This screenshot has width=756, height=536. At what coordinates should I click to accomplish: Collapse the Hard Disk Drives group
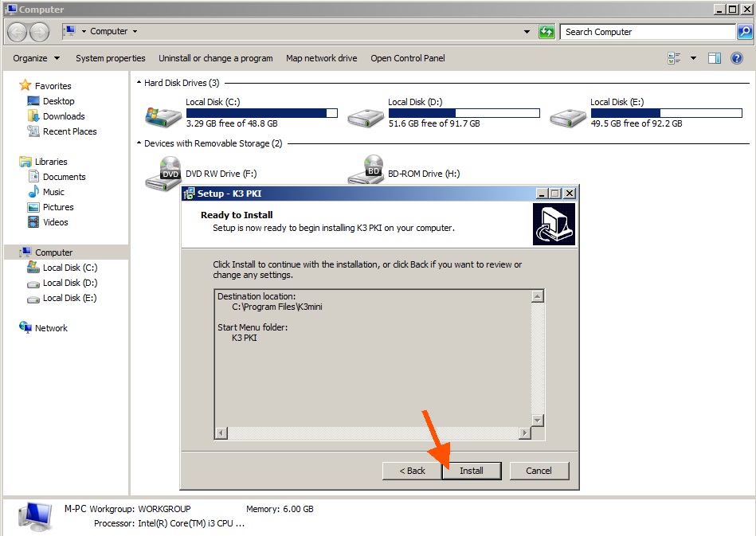pos(139,83)
